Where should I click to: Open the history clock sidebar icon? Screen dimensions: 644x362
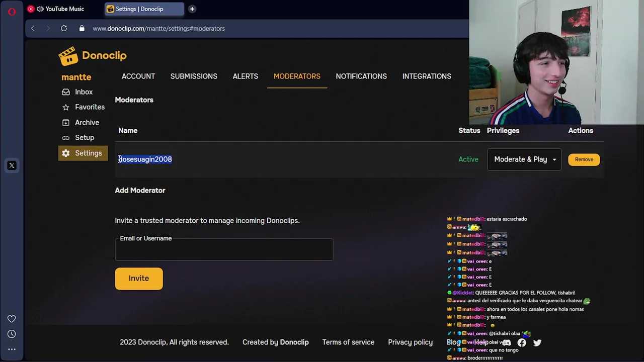pos(12,334)
